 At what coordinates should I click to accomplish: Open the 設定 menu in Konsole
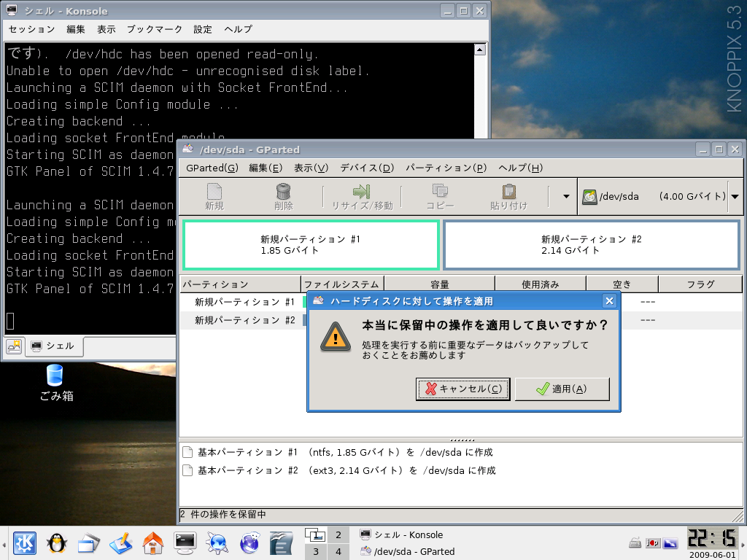(203, 29)
